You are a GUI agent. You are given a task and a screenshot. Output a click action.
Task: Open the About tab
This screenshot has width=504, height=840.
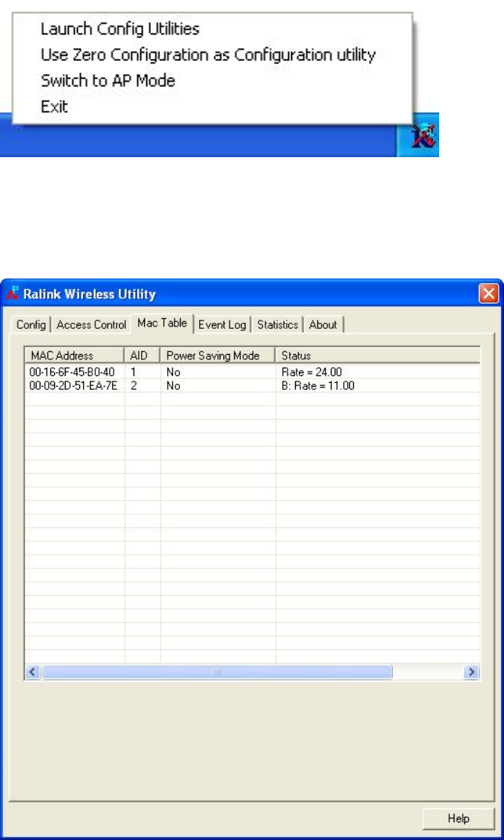(x=323, y=325)
